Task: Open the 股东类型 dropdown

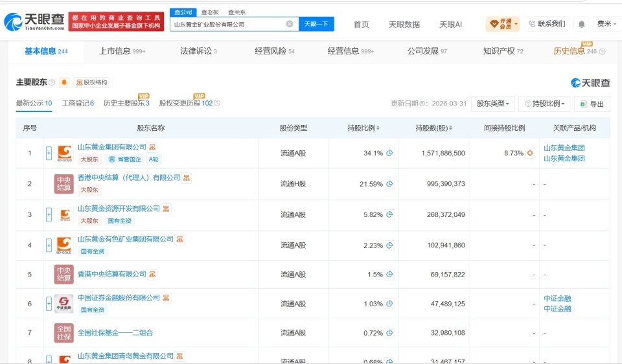Action: tap(492, 104)
